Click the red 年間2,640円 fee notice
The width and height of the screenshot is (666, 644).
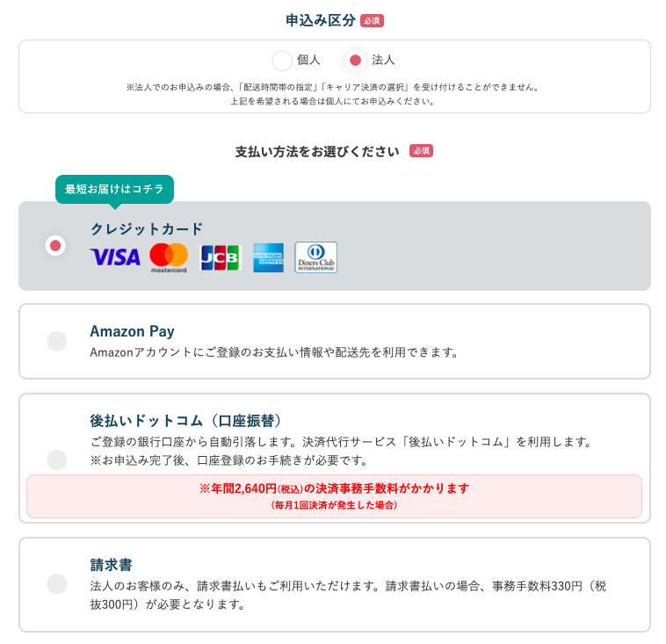coord(334,496)
